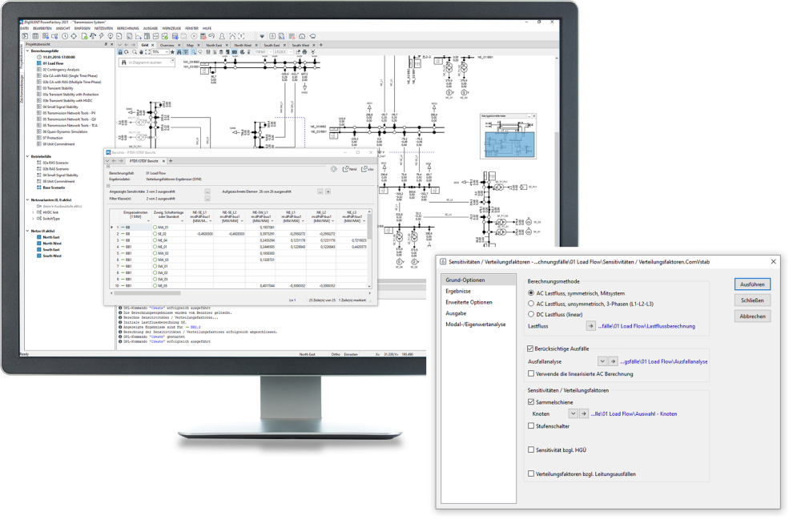Click the lightning bolt calculate icon in main toolbar
801x532 pixels.
(x=101, y=36)
